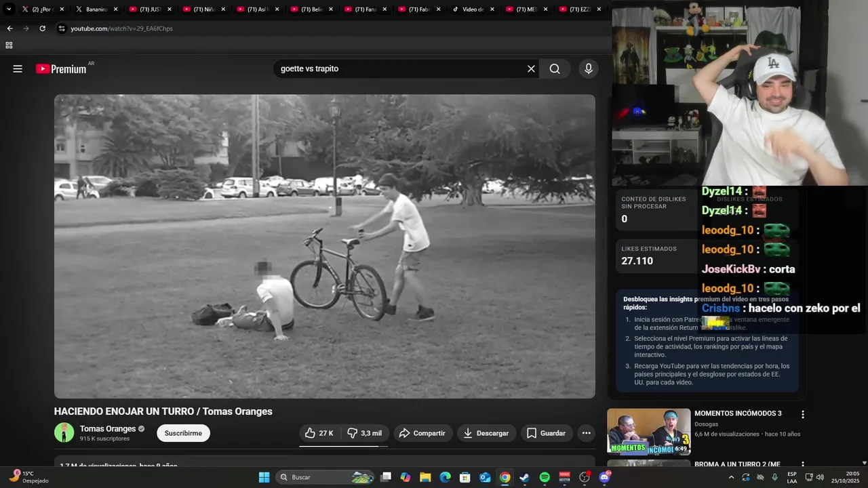
Task: Switch to the '(71) JUST' YouTube tab
Action: 151,9
